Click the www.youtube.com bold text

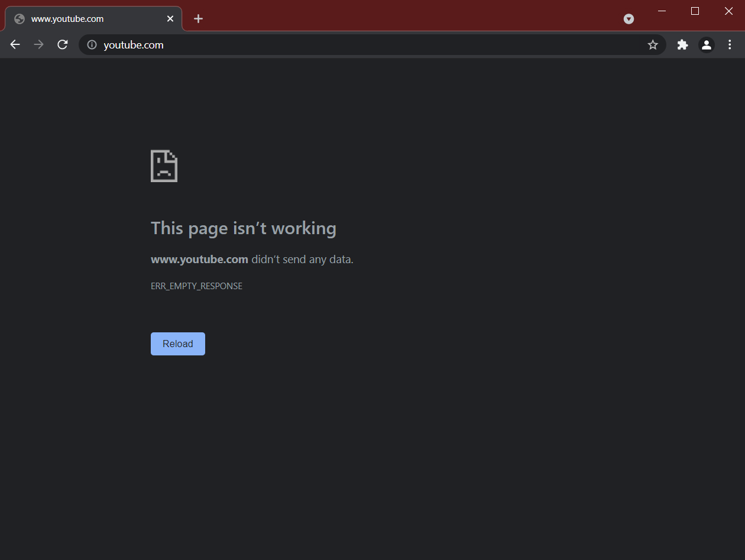[x=199, y=259]
